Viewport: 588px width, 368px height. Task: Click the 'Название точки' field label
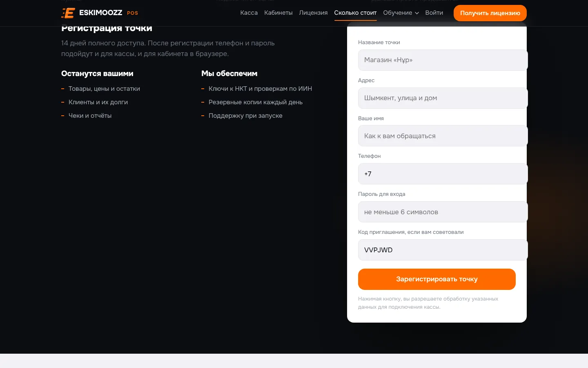click(x=379, y=43)
